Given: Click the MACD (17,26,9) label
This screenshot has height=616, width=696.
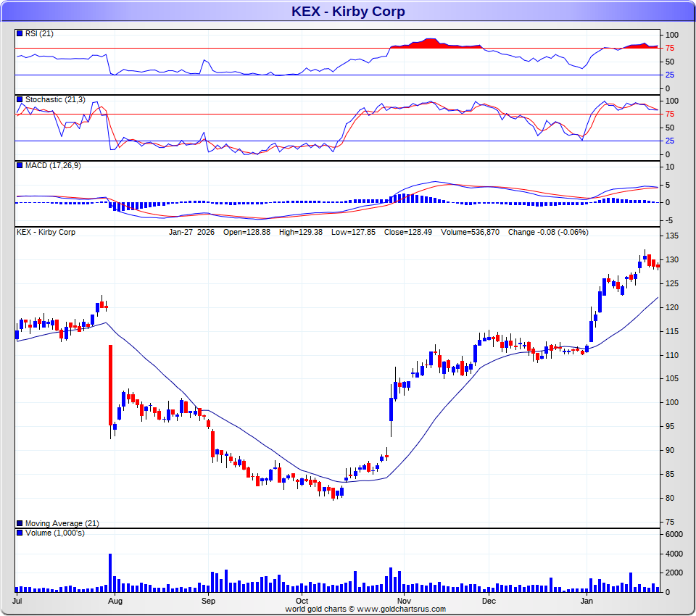Looking at the screenshot, I should click(x=53, y=165).
